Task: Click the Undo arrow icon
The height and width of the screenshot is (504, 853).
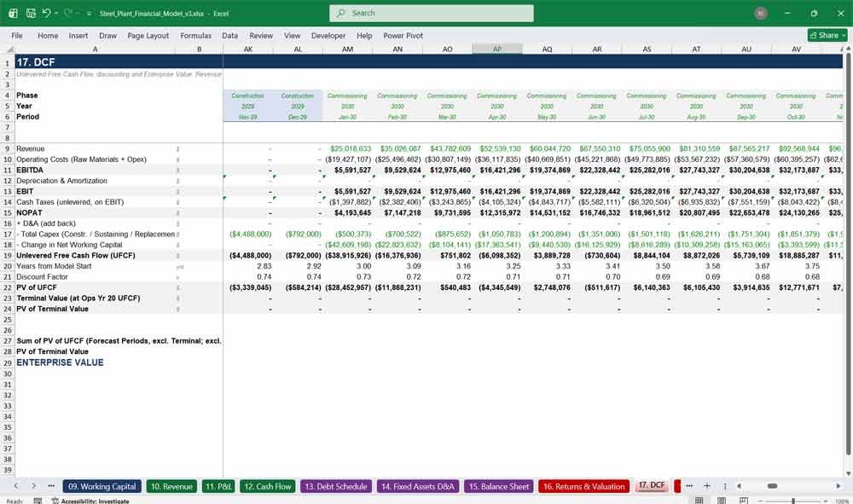Action: [46, 13]
